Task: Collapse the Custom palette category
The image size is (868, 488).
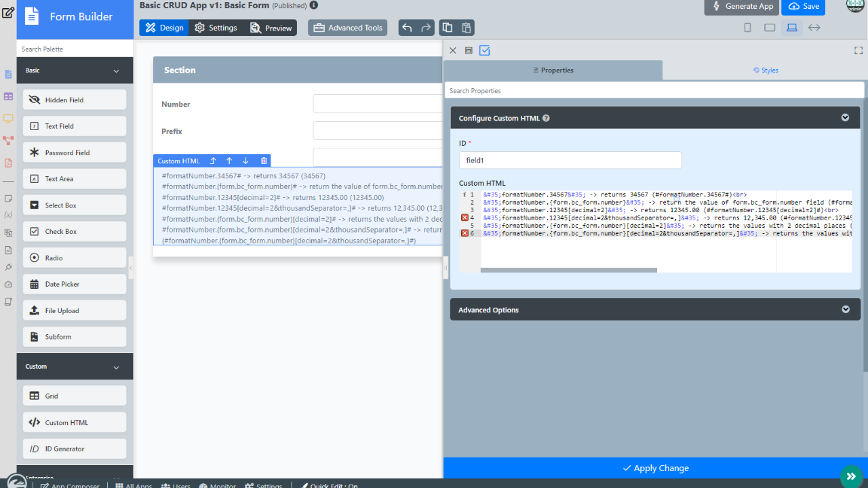Action: click(x=116, y=367)
